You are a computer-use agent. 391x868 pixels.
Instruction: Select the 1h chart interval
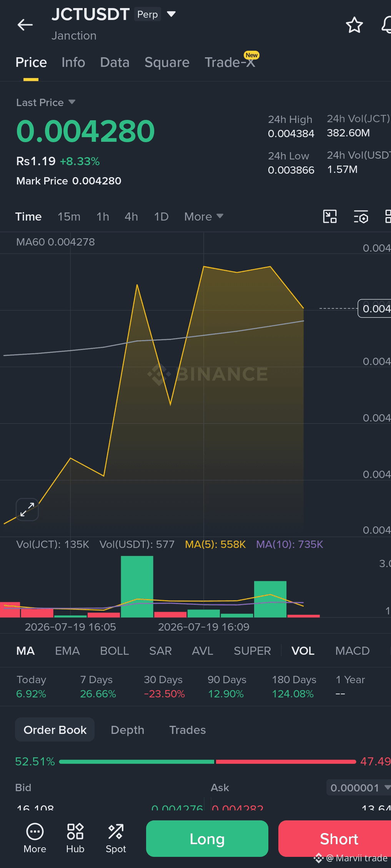(103, 217)
